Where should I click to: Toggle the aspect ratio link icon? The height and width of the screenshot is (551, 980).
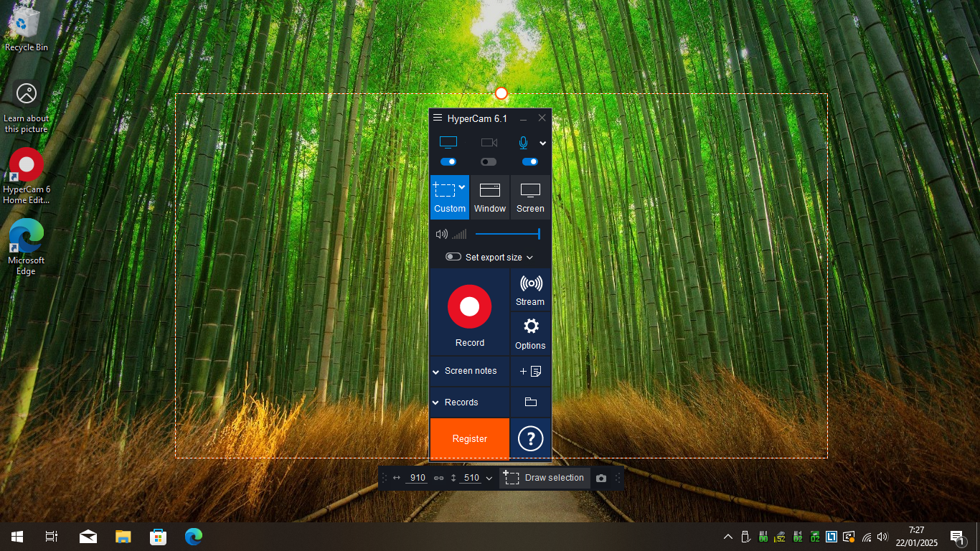pos(438,478)
